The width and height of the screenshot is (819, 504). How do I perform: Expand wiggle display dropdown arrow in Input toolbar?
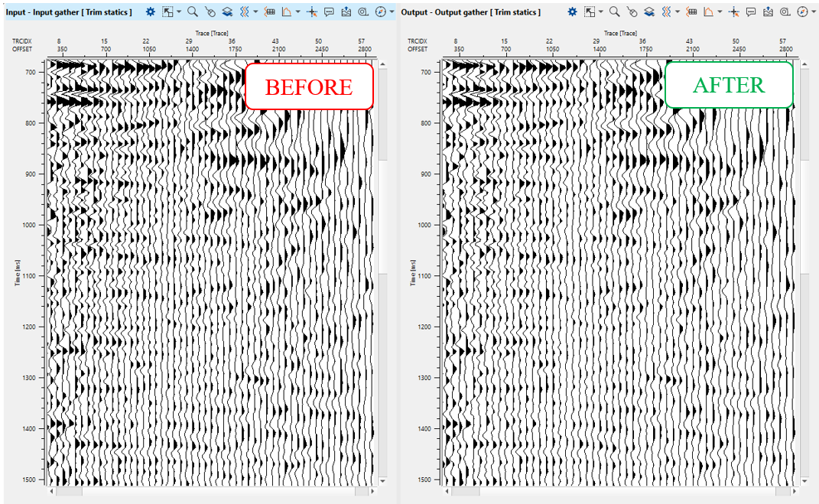click(x=255, y=12)
